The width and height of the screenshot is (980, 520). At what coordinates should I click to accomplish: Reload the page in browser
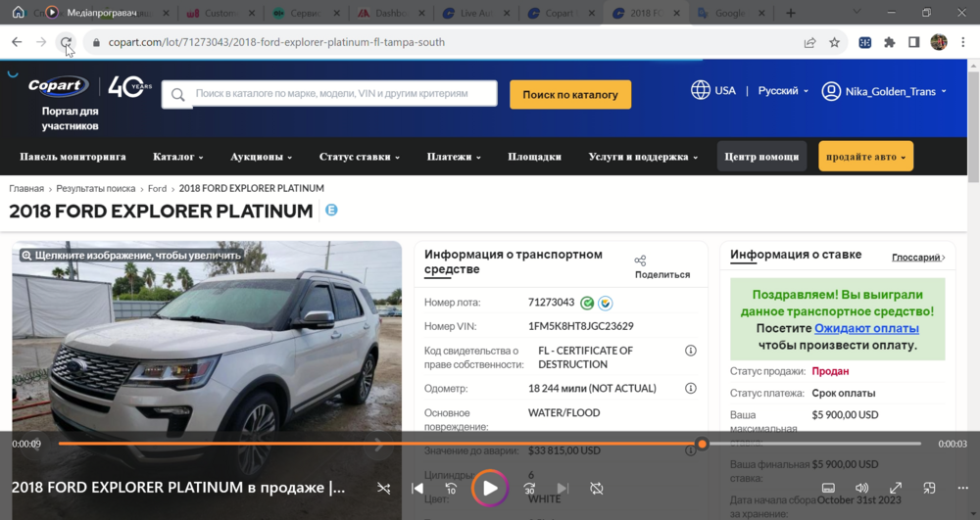(66, 42)
